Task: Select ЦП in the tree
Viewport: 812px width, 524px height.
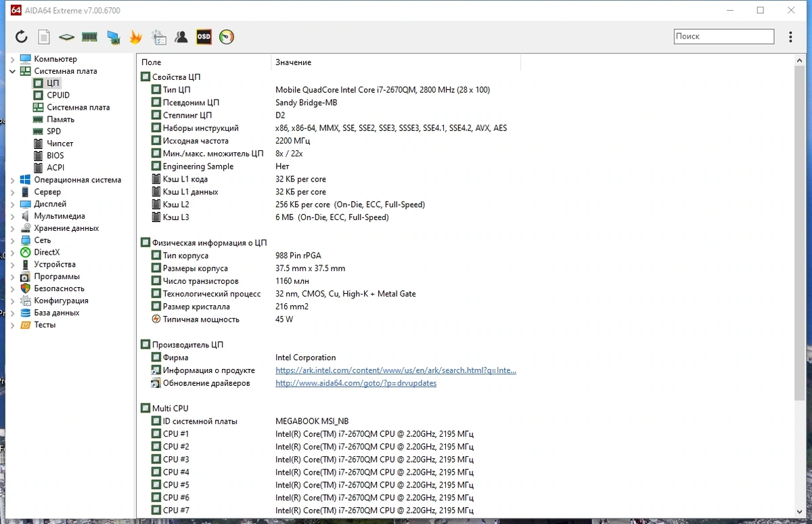Action: [53, 83]
